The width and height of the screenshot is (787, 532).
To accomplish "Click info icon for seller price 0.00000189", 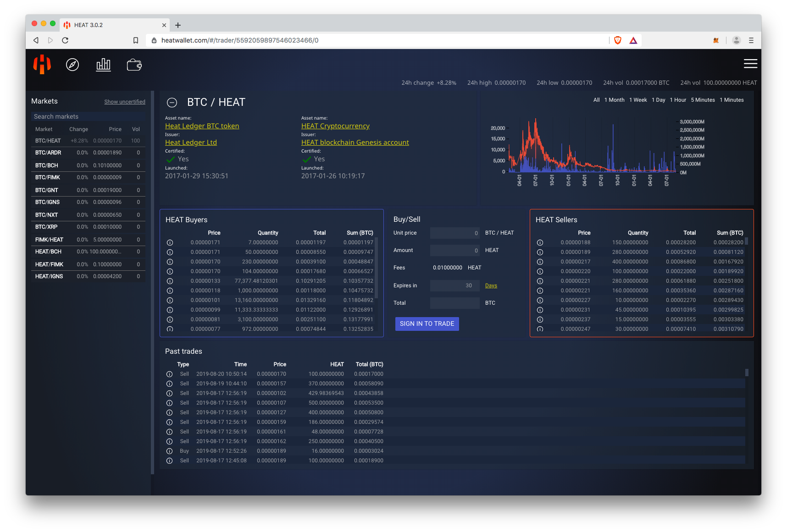I will click(540, 252).
